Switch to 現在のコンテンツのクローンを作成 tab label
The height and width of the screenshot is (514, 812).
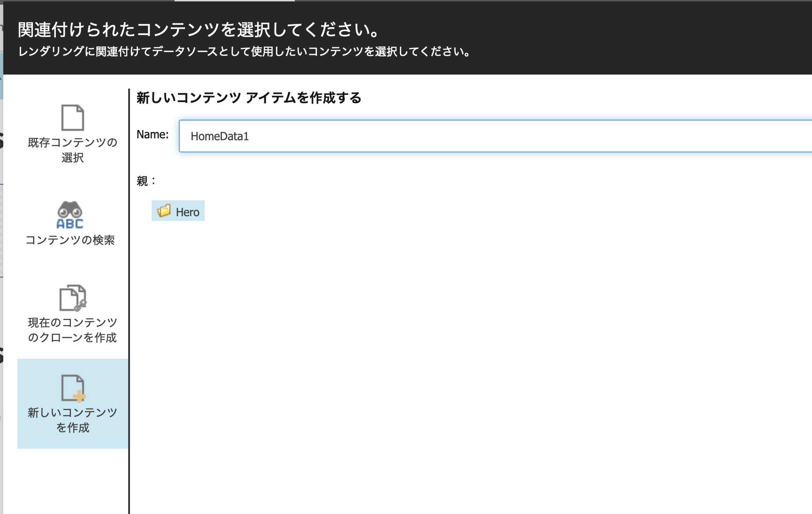[x=73, y=330]
